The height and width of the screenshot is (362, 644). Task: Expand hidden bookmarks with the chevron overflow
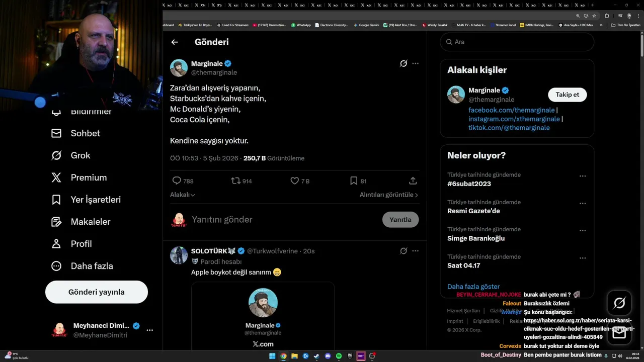coord(601,25)
